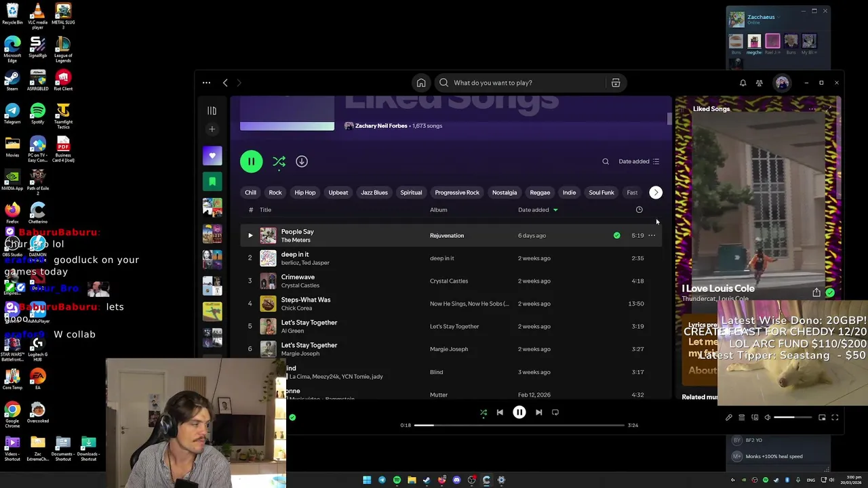The width and height of the screenshot is (868, 488).
Task: Go back with the left arrow
Action: [225, 83]
